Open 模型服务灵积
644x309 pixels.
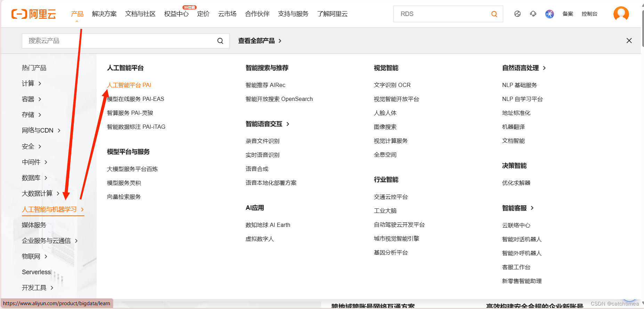(124, 183)
